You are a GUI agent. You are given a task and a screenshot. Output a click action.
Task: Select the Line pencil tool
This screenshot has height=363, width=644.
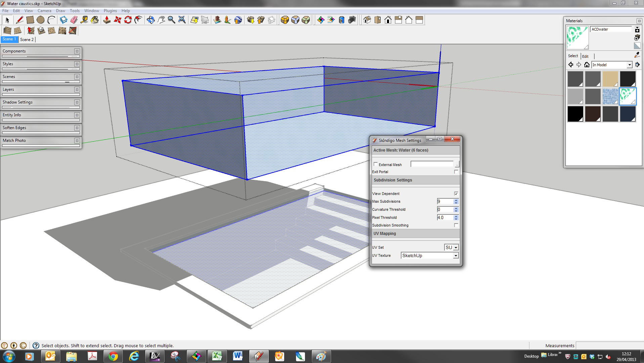19,20
